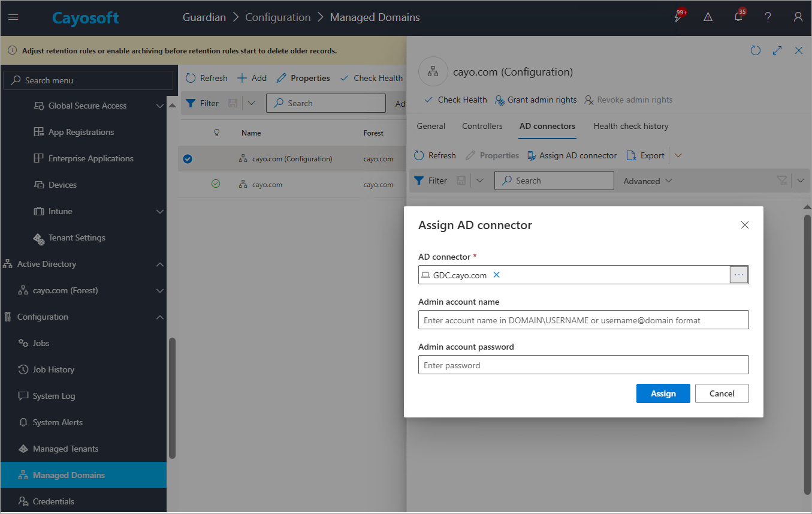
Task: Focus the Admin account name field
Action: 584,320
